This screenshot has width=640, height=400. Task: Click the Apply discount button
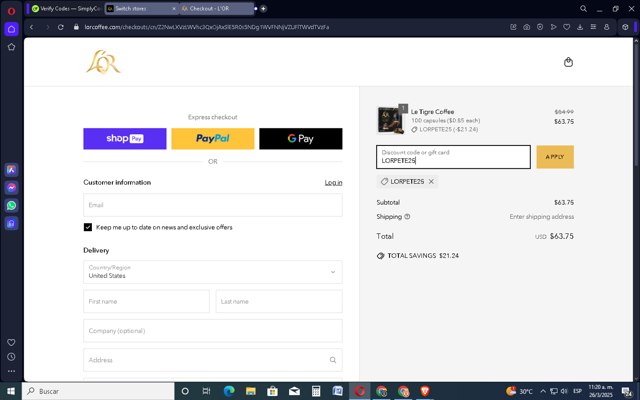[555, 157]
